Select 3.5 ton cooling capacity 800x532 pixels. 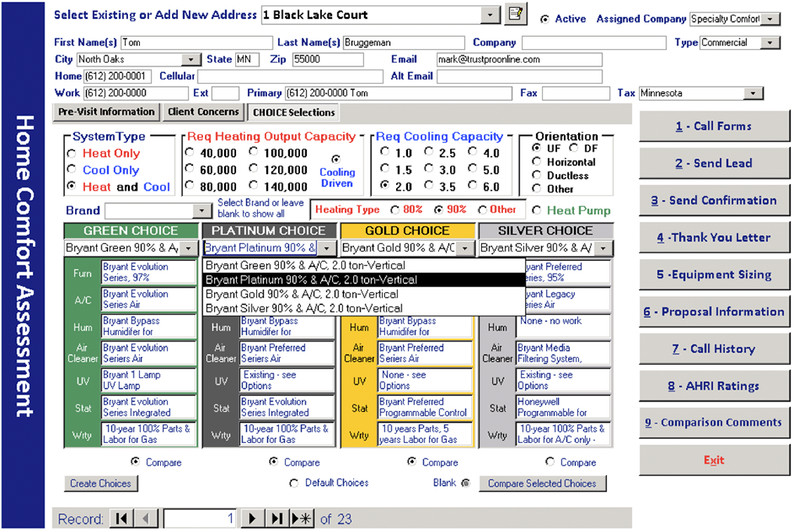click(429, 185)
